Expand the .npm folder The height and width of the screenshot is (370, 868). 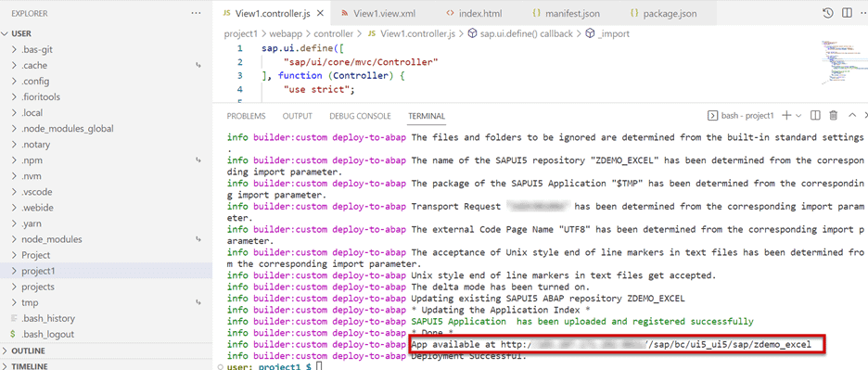[106, 160]
